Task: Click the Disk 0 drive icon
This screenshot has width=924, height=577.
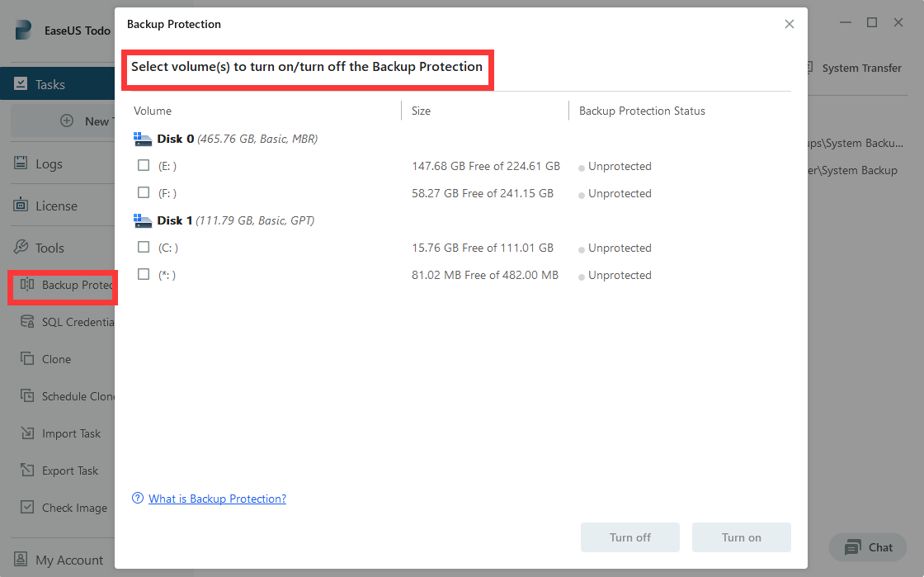Action: coord(143,139)
